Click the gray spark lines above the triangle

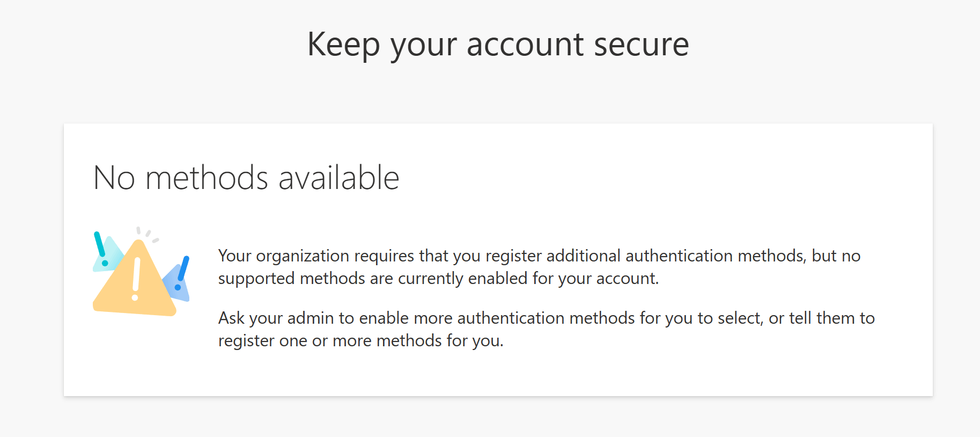pyautogui.click(x=147, y=234)
